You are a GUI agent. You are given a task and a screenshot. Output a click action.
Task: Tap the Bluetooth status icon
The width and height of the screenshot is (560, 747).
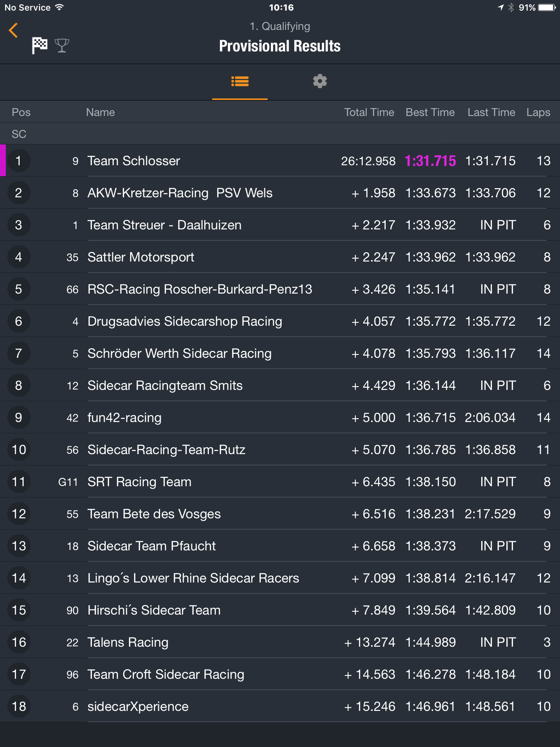[511, 8]
